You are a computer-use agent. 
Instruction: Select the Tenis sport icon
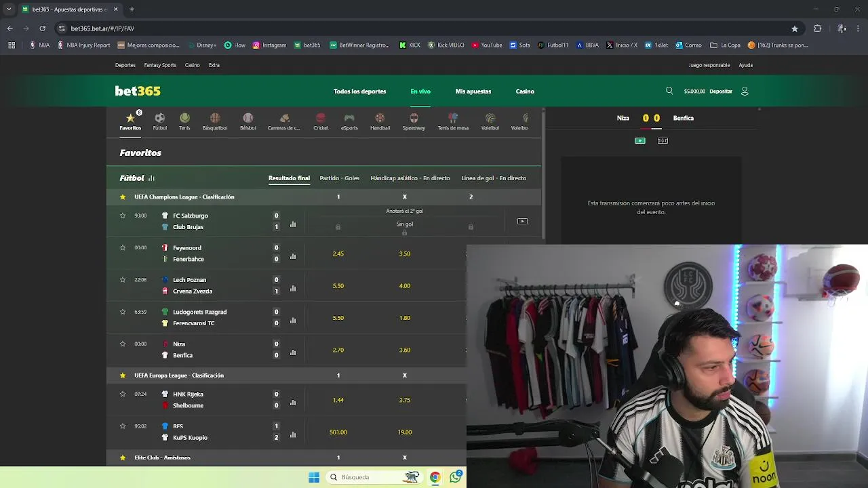(184, 122)
